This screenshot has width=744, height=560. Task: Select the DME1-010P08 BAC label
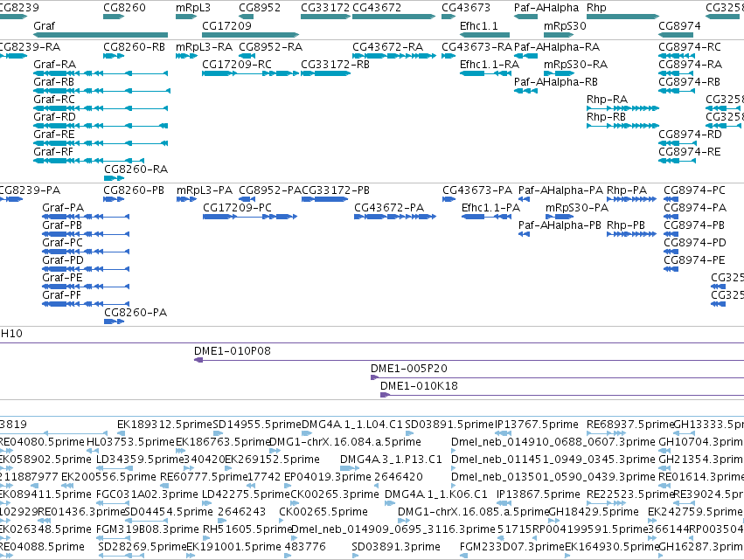[232, 351]
